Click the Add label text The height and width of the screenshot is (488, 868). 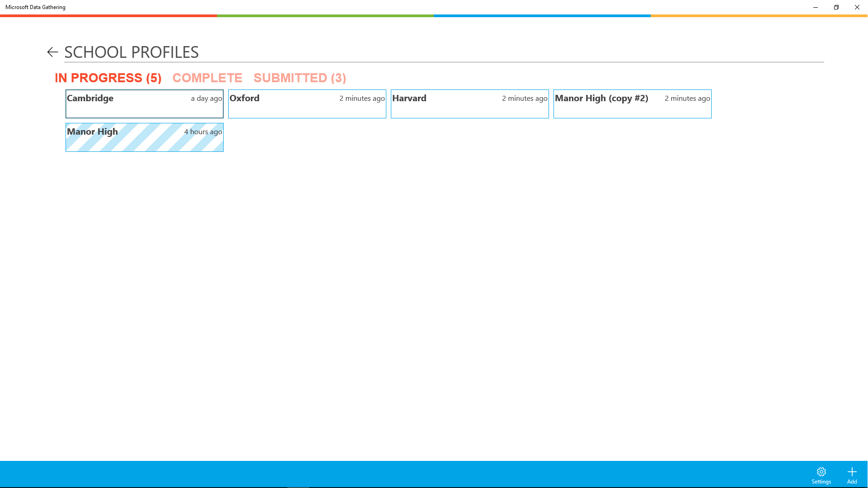click(x=852, y=482)
